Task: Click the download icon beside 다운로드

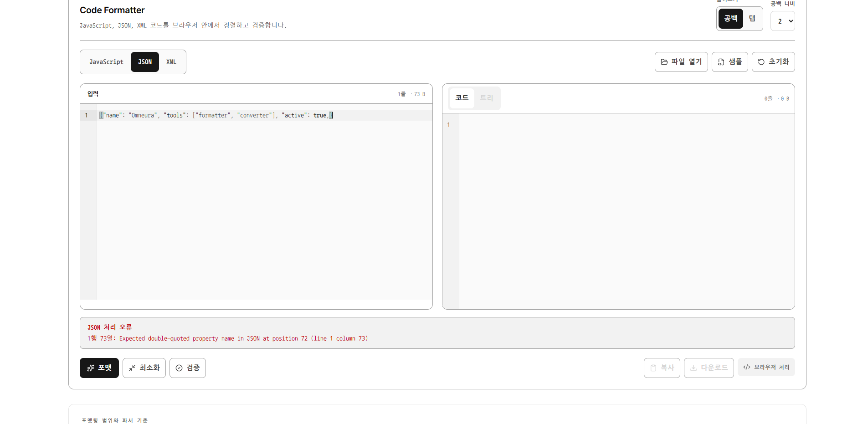Action: [x=693, y=368]
